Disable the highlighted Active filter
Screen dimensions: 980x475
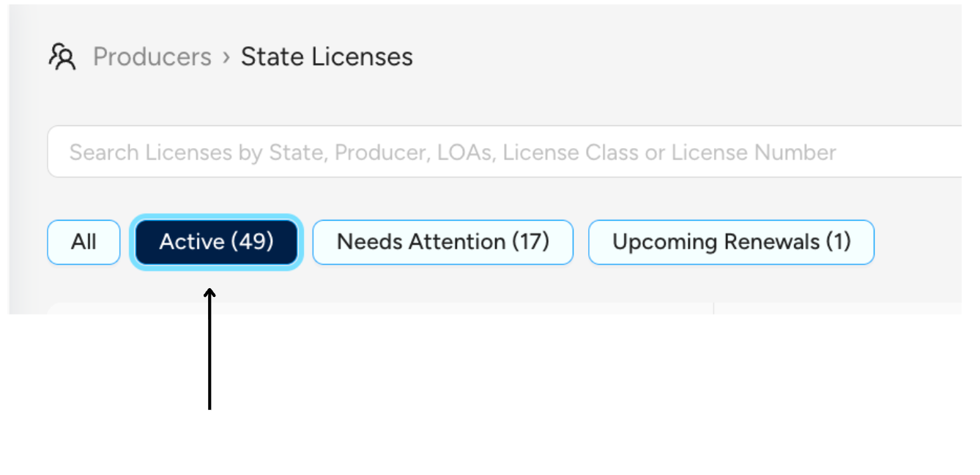(216, 242)
